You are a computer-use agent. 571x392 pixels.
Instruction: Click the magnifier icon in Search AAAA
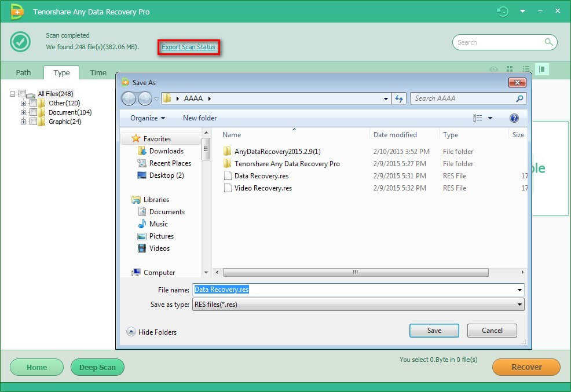(x=519, y=98)
